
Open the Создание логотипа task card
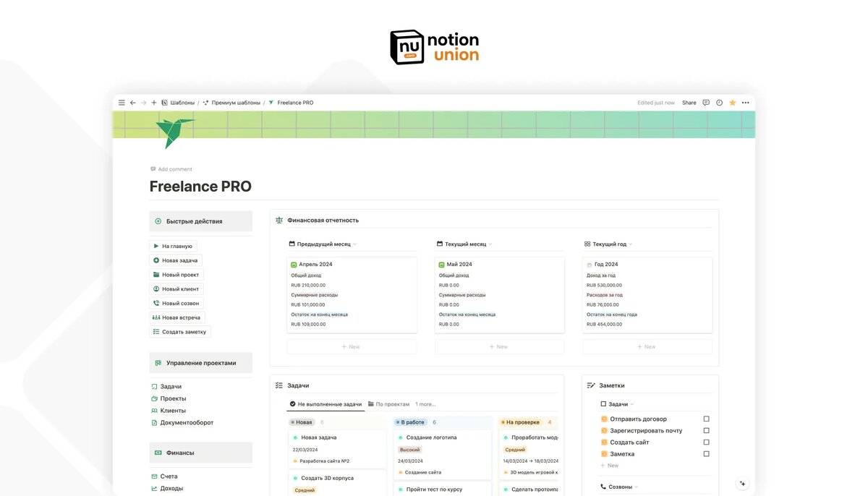coord(442,454)
